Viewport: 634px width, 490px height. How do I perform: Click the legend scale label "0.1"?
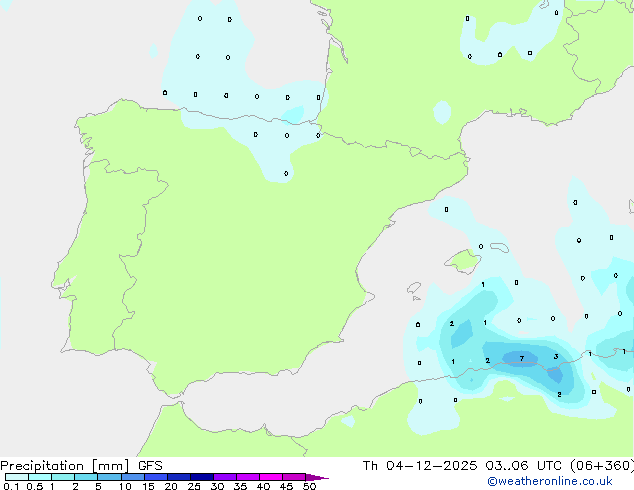11,486
